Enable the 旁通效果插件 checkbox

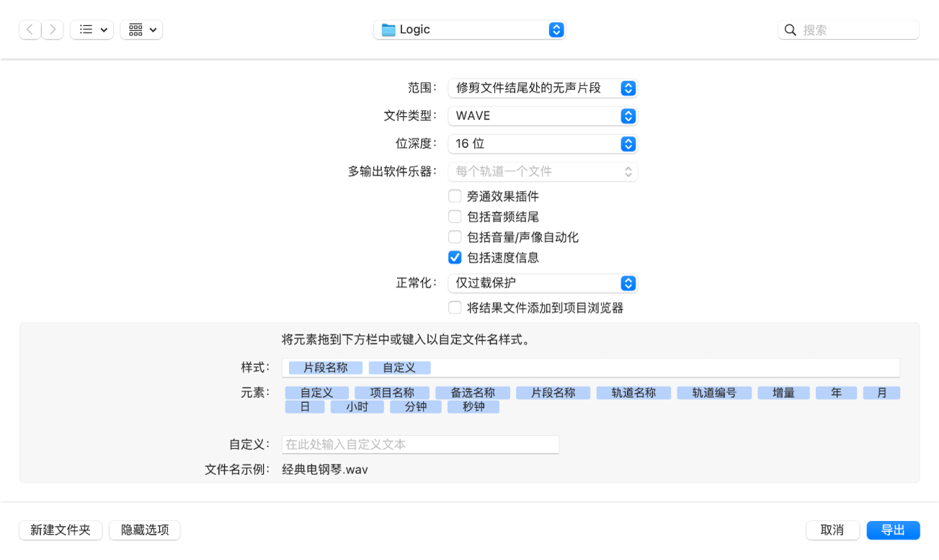(x=455, y=195)
